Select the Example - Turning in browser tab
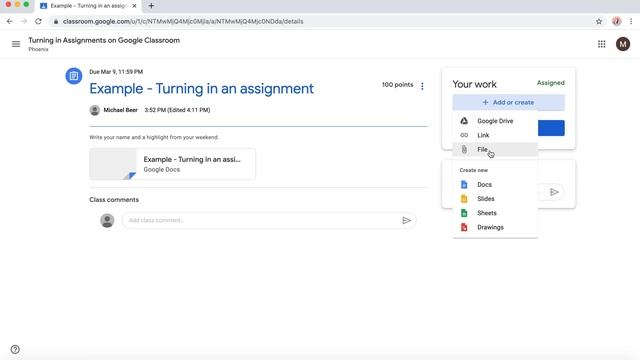 tap(88, 6)
